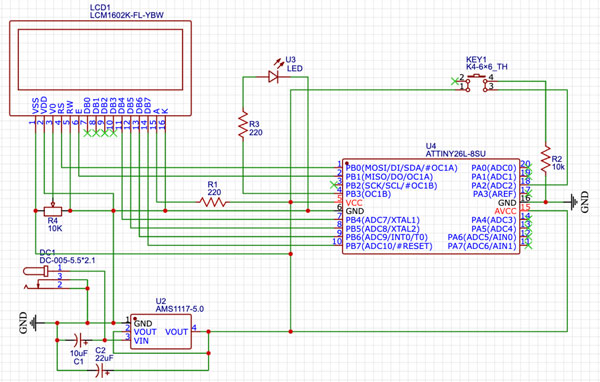The image size is (600, 382).
Task: Click the AMS1117-5.0 part name
Action: 179,309
